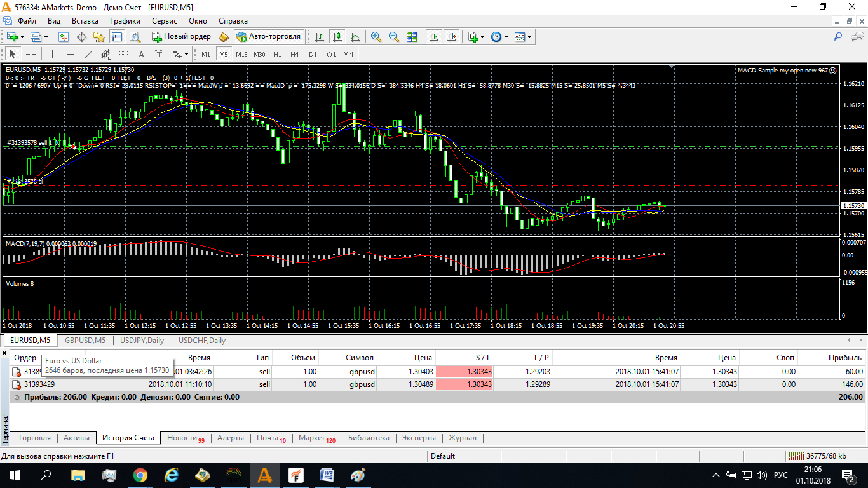Select the Fibonacci retracement tool
Screen dimensions: 868x488
(x=124, y=54)
